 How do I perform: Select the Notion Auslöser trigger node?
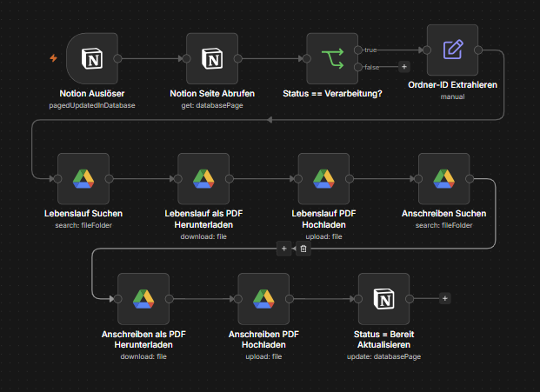click(92, 58)
